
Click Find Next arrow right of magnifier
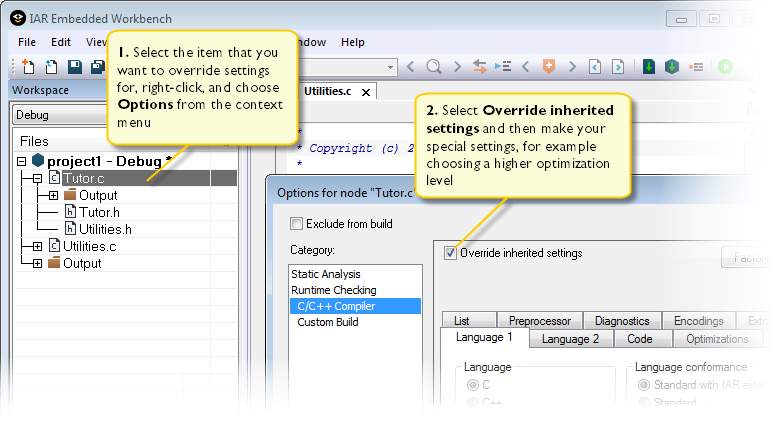[457, 66]
